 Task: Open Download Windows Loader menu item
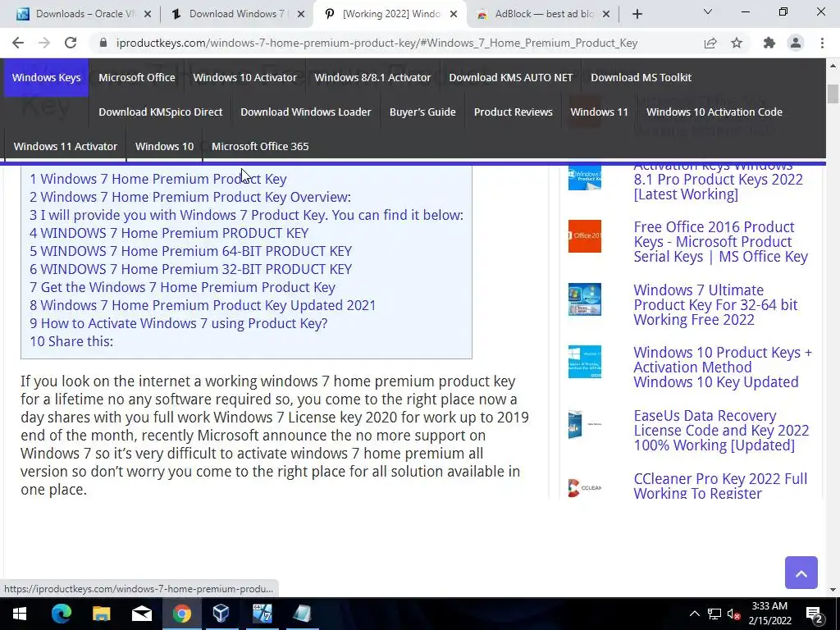pyautogui.click(x=305, y=112)
